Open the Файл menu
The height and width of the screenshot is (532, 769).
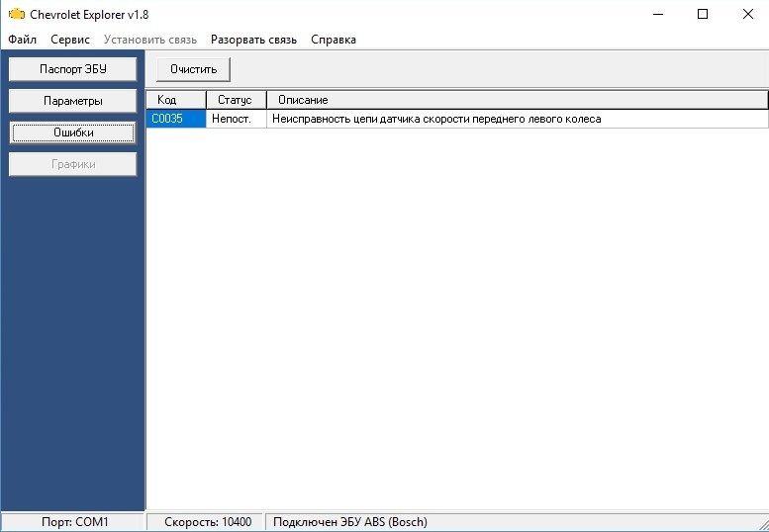(x=22, y=40)
